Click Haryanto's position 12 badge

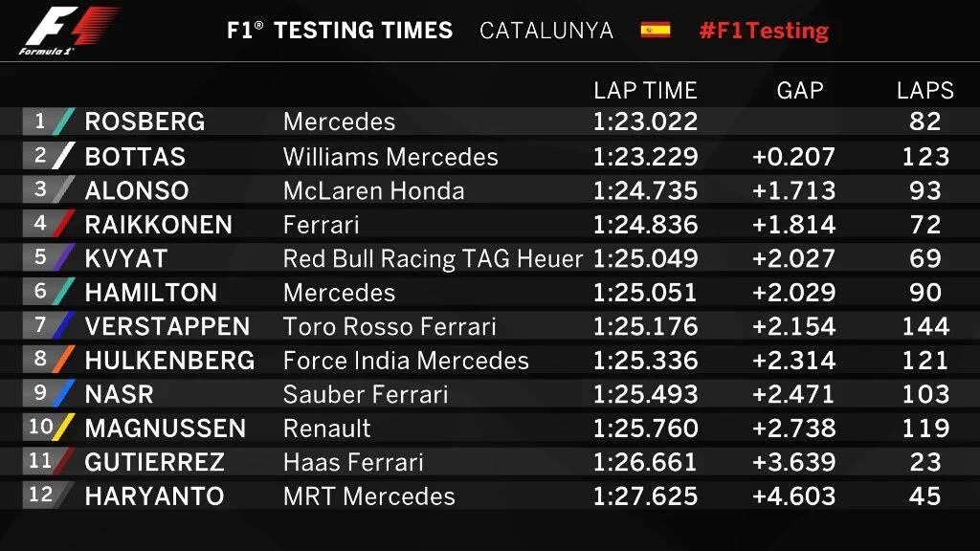(x=40, y=496)
